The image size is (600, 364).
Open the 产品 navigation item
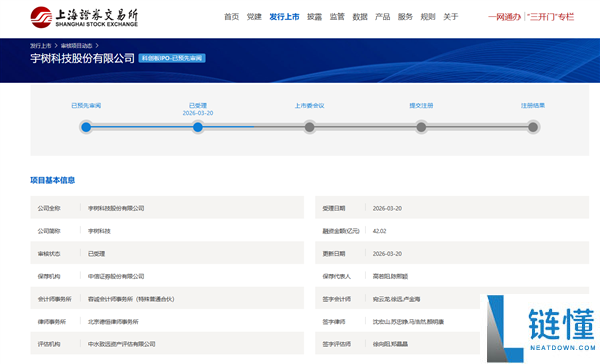(x=383, y=17)
